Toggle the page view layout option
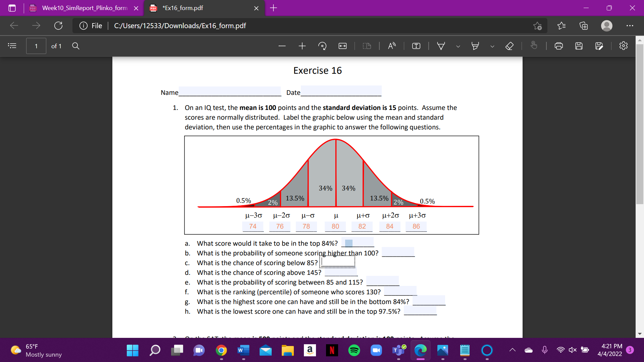This screenshot has height=362, width=644. coord(367,46)
